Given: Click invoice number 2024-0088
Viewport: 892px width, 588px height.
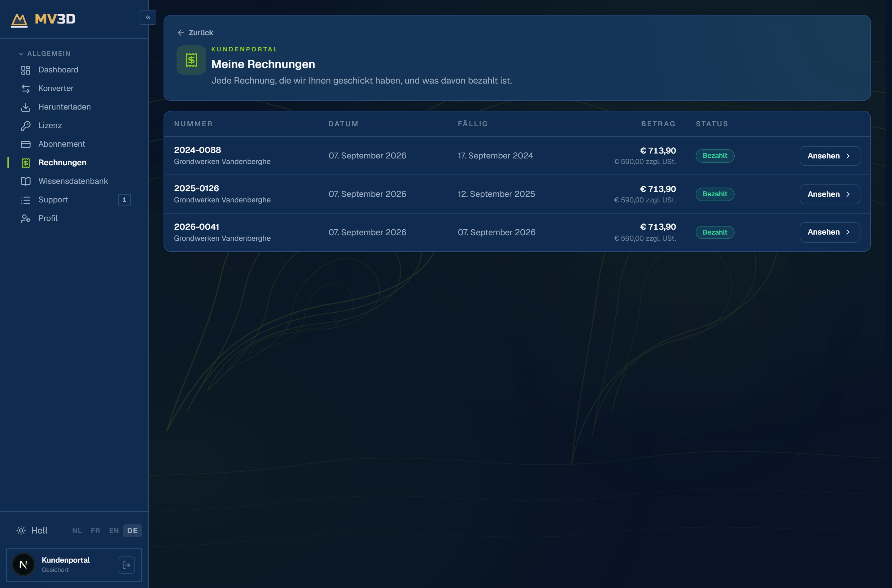Looking at the screenshot, I should coord(197,150).
